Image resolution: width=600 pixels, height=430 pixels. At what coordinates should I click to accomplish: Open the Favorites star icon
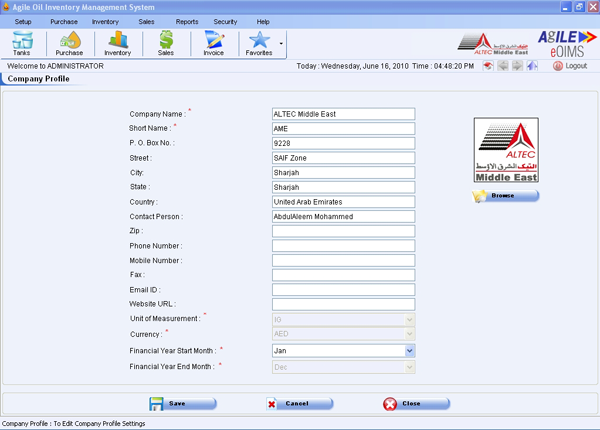point(259,43)
